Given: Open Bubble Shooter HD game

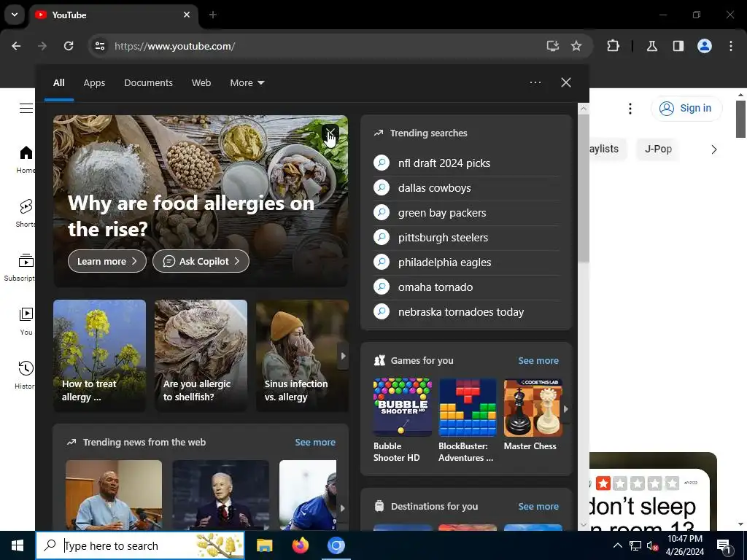Looking at the screenshot, I should point(403,421).
